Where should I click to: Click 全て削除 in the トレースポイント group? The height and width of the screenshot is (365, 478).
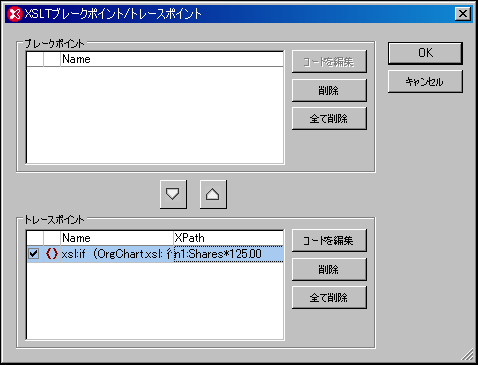[329, 297]
